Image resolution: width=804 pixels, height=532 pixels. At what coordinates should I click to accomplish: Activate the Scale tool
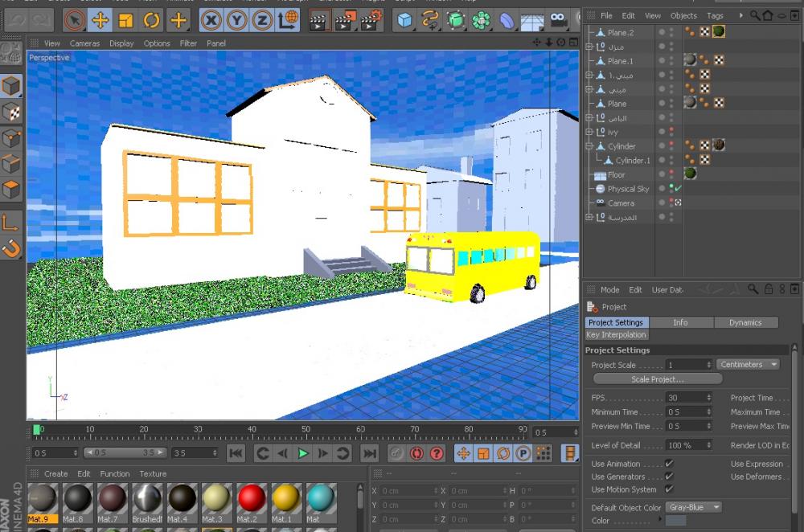(125, 21)
